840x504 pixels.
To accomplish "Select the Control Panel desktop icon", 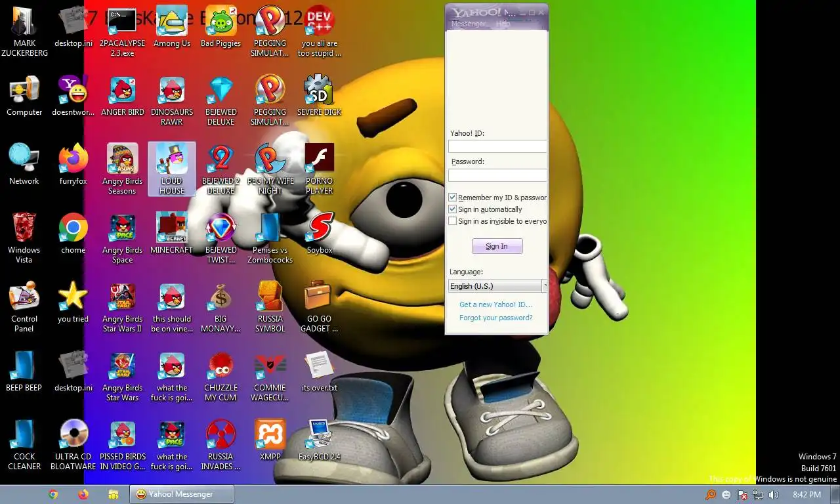I will [24, 307].
